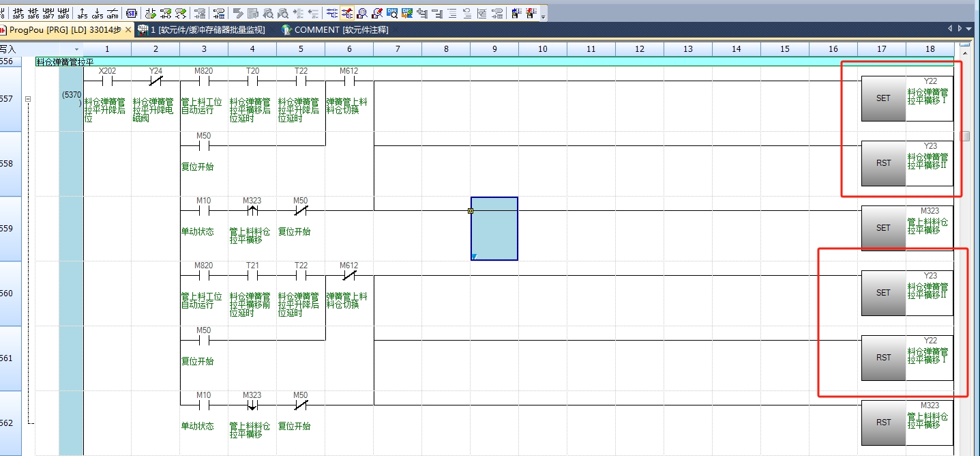Click the monitor magnifier toolbar icon

[362, 13]
